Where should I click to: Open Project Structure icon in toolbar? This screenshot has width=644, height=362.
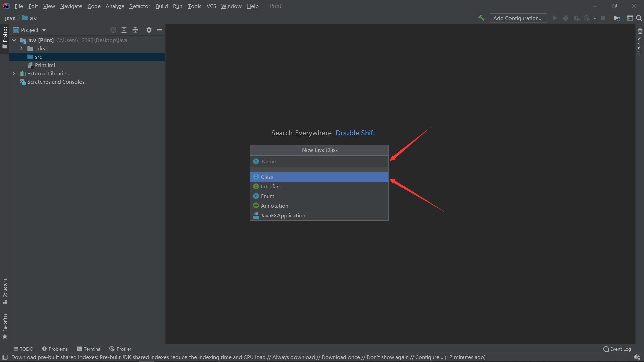point(616,18)
